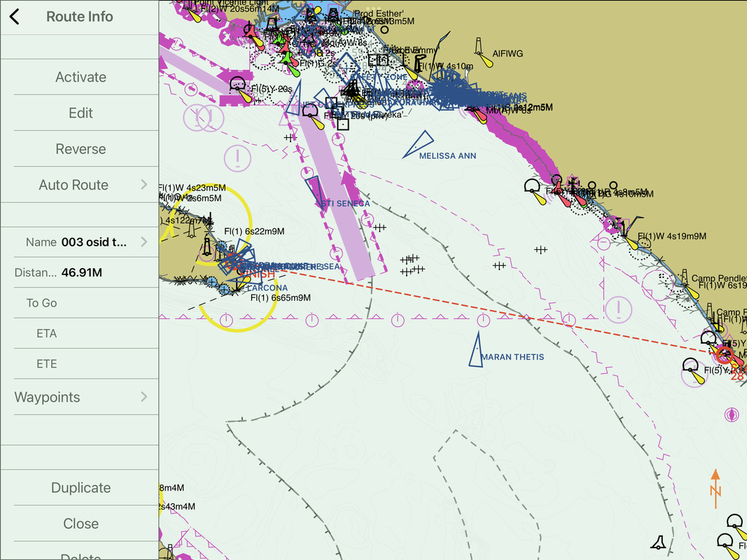Tap the ETA row
Image resolution: width=747 pixels, height=560 pixels.
coord(79,333)
